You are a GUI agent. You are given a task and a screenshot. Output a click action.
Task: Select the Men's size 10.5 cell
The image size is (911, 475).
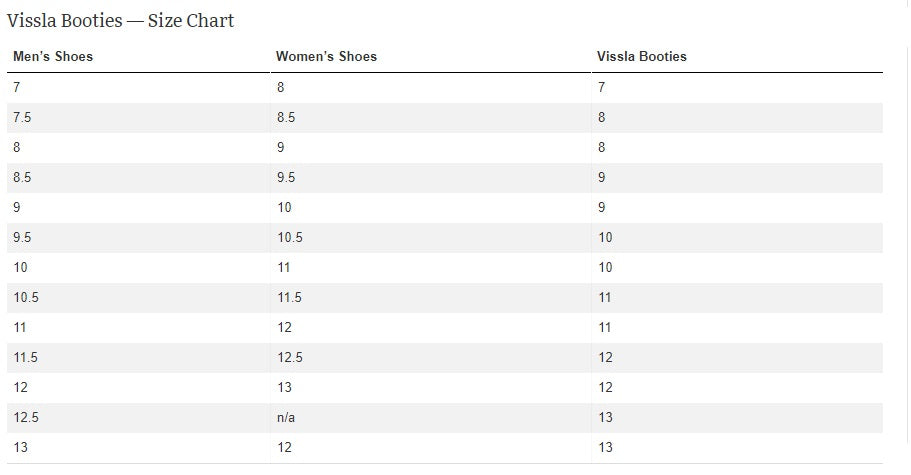point(25,297)
